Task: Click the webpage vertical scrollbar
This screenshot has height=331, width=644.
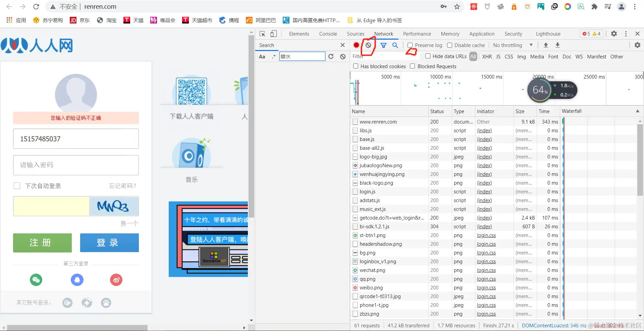Action: click(x=251, y=126)
